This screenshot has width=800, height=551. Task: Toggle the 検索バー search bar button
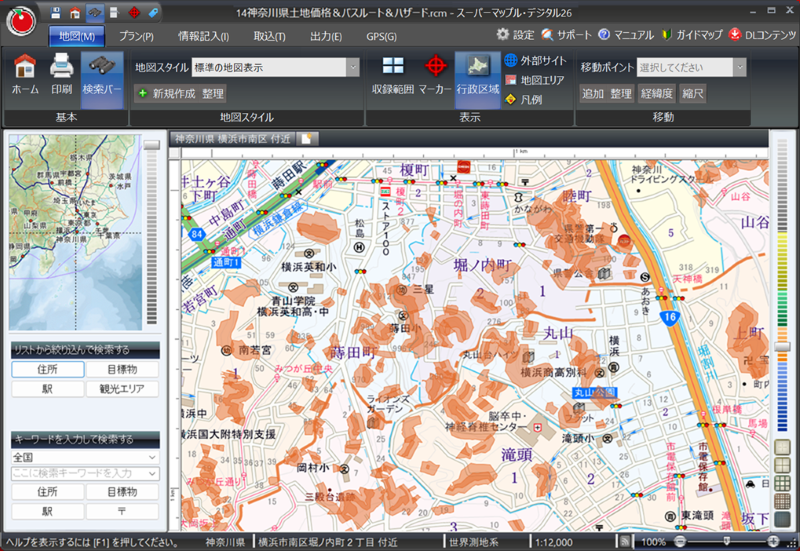click(102, 80)
